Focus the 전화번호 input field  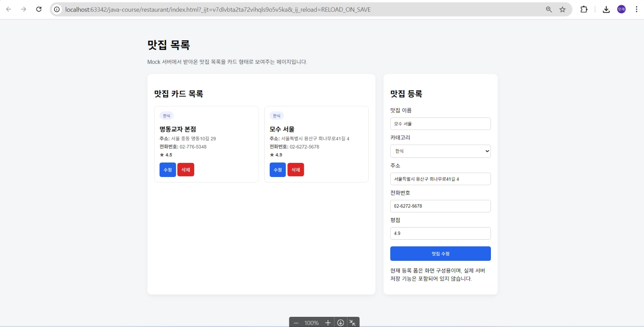[x=440, y=206]
